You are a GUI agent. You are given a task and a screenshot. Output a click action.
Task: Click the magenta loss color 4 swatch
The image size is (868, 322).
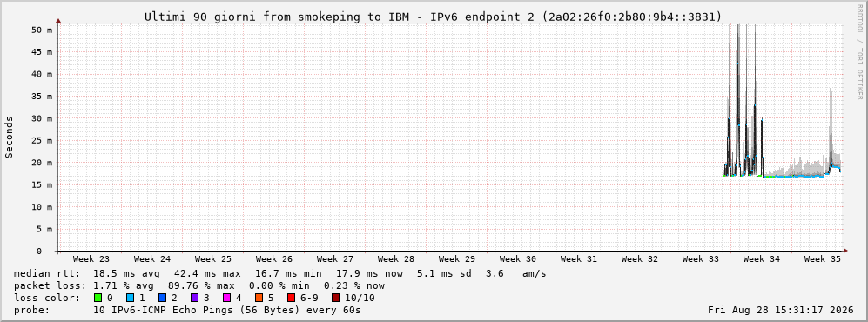[x=227, y=298]
